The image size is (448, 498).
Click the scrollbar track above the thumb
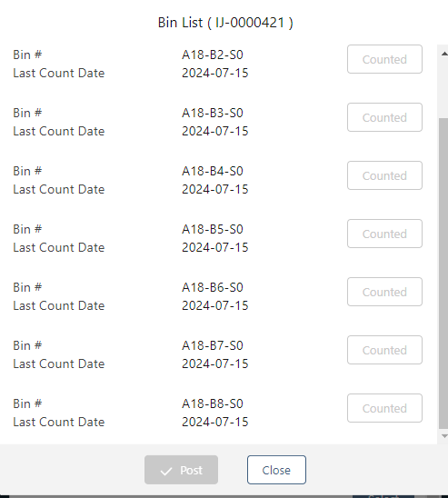tap(443, 88)
